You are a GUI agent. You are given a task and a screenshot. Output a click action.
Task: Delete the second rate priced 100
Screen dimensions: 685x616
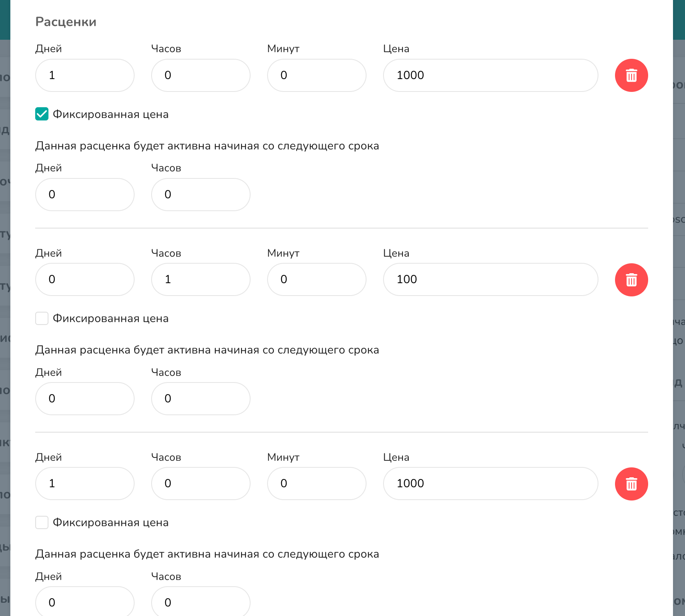point(631,280)
